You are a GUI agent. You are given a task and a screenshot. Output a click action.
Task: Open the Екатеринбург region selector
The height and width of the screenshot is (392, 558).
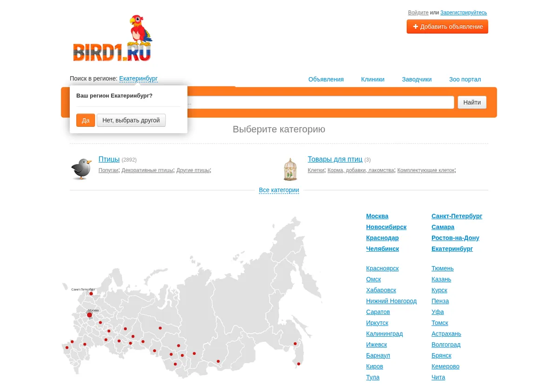[139, 79]
